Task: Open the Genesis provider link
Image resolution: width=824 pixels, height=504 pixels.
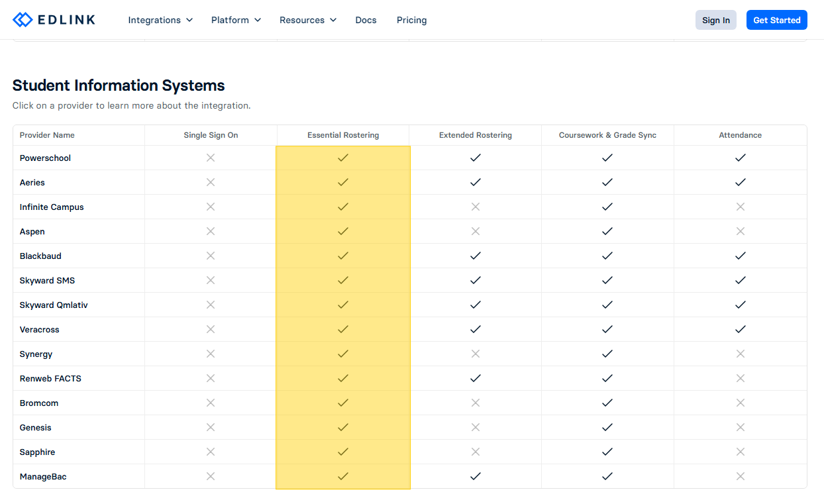Action: tap(36, 427)
